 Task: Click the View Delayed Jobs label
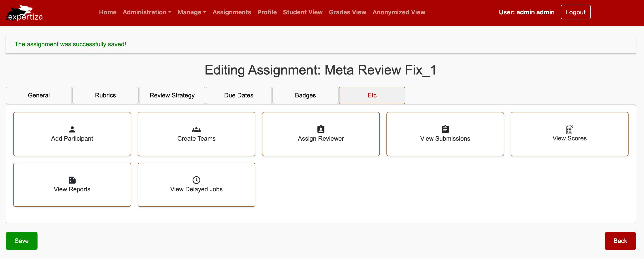coord(196,189)
